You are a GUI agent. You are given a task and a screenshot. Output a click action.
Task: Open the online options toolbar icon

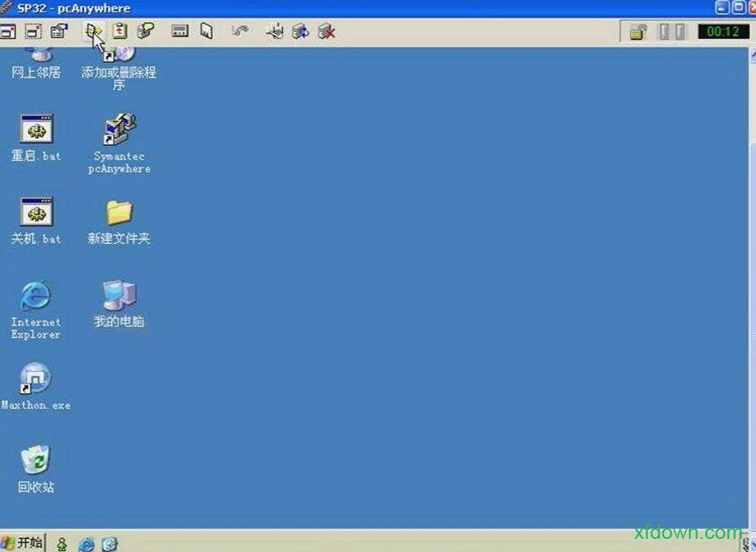click(x=59, y=32)
